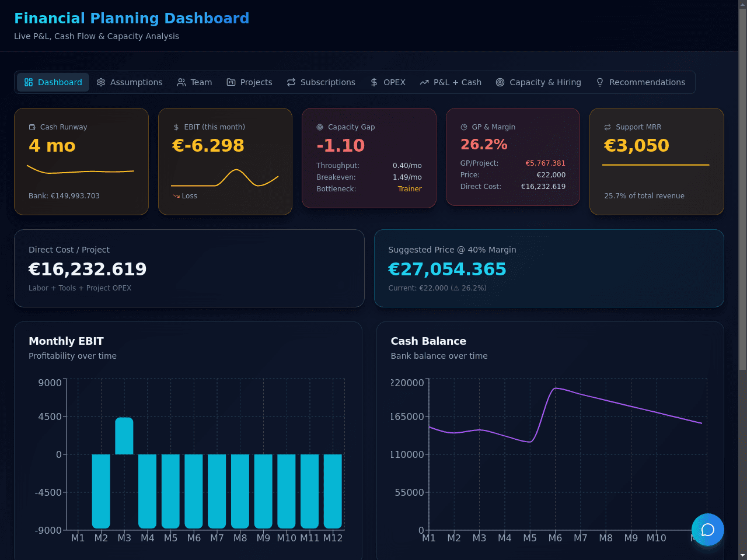The height and width of the screenshot is (560, 747).
Task: Click the Cash Runway sparkline
Action: 81,170
